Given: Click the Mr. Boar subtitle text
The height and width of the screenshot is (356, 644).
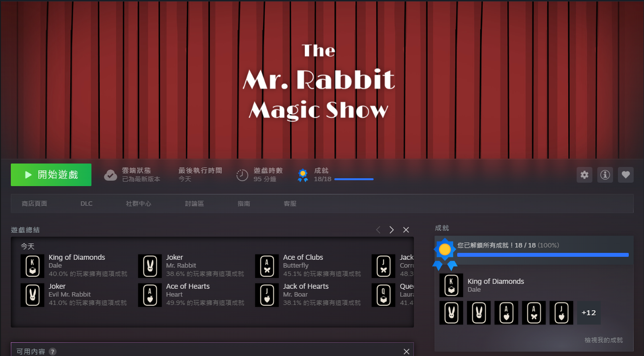Looking at the screenshot, I should click(295, 295).
